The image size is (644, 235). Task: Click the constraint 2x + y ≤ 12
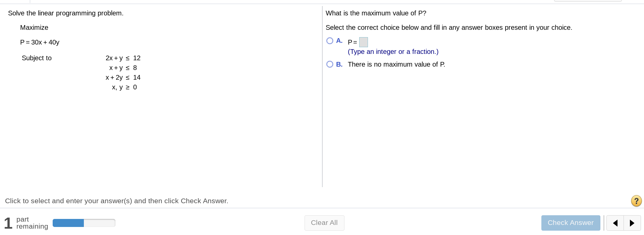[x=123, y=58]
